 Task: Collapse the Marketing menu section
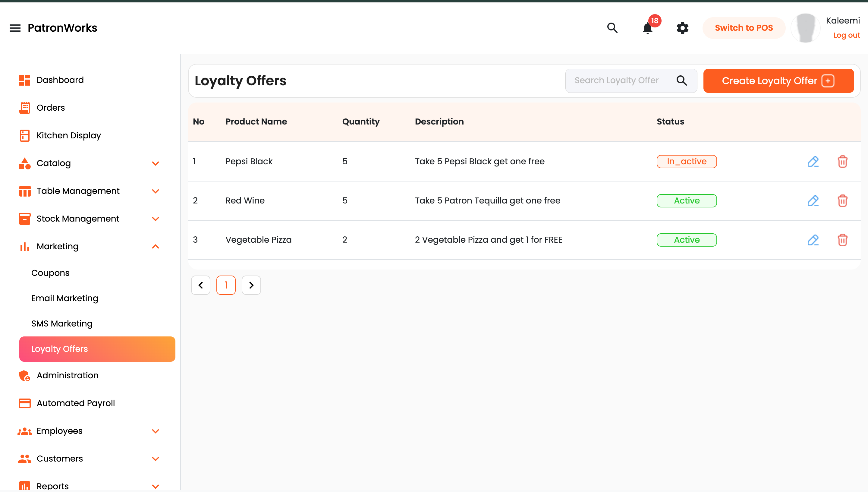pos(155,247)
